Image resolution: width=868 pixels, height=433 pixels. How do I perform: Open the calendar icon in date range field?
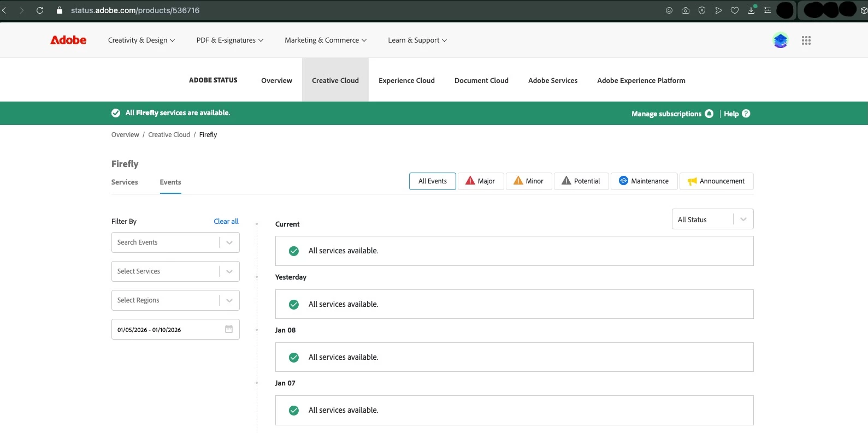coord(229,329)
